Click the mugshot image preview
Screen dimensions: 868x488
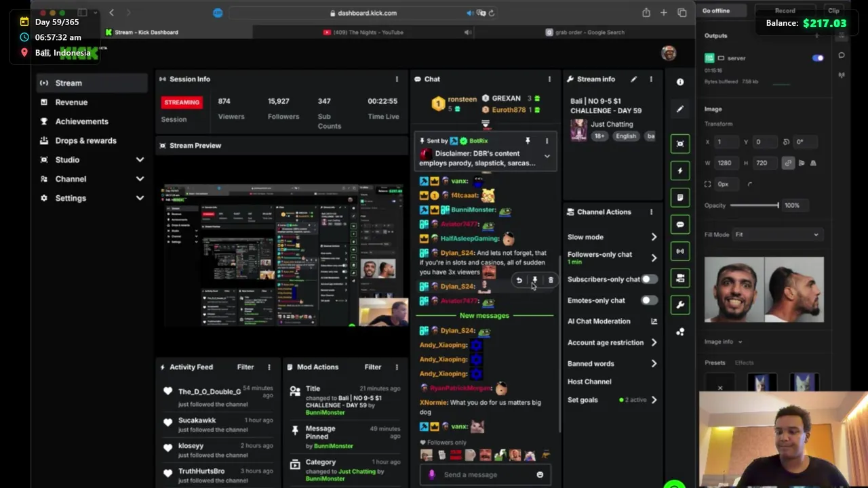click(x=764, y=289)
